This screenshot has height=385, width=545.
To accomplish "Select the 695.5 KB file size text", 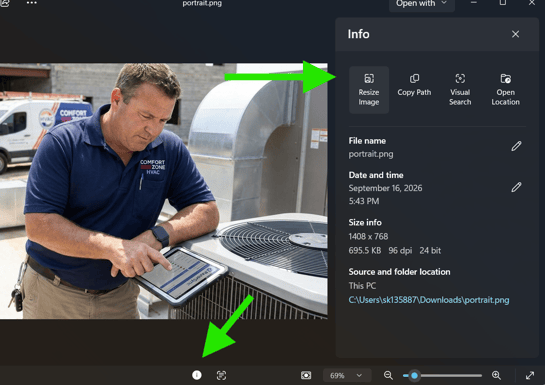I will (365, 251).
